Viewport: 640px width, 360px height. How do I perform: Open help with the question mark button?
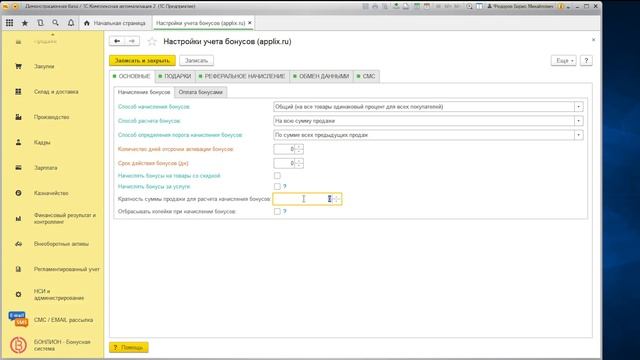point(586,60)
